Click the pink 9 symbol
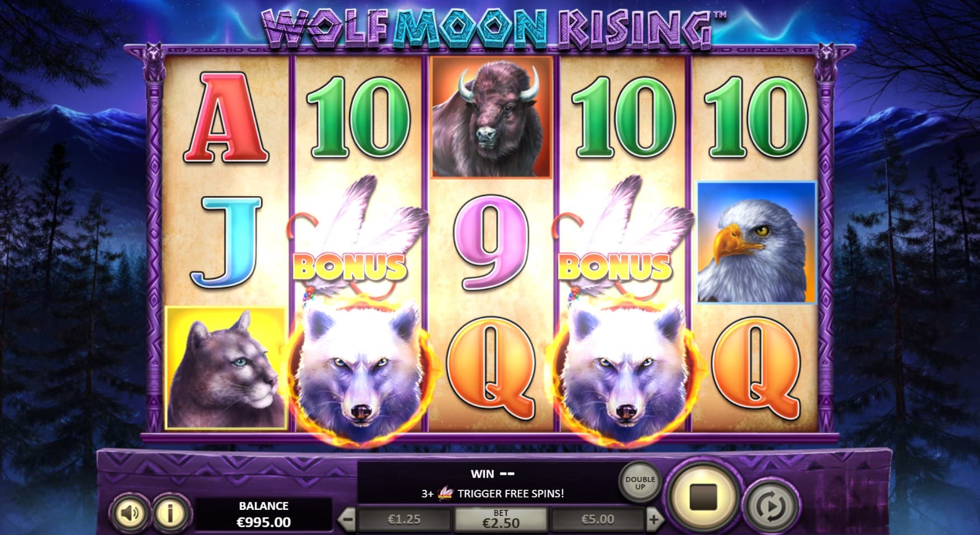Viewport: 980px width, 535px height. [492, 243]
